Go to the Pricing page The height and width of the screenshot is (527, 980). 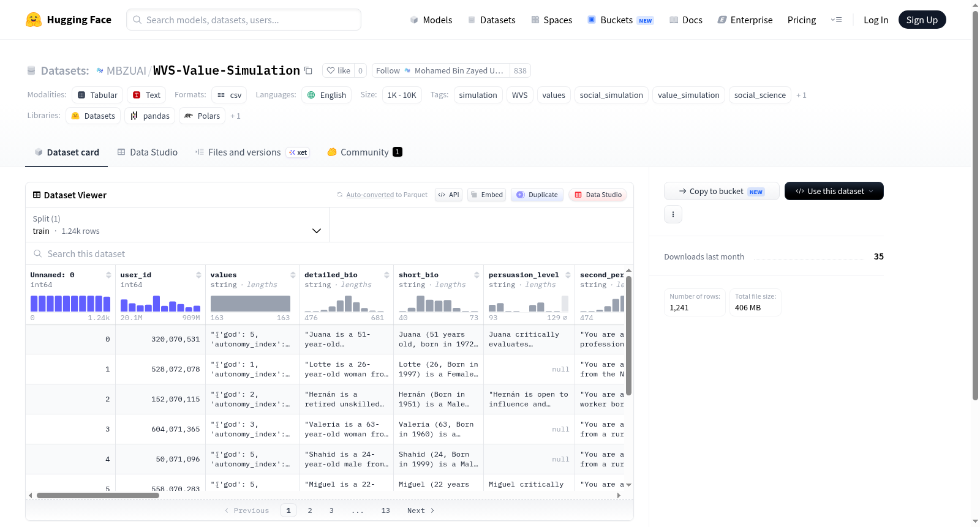pyautogui.click(x=802, y=20)
